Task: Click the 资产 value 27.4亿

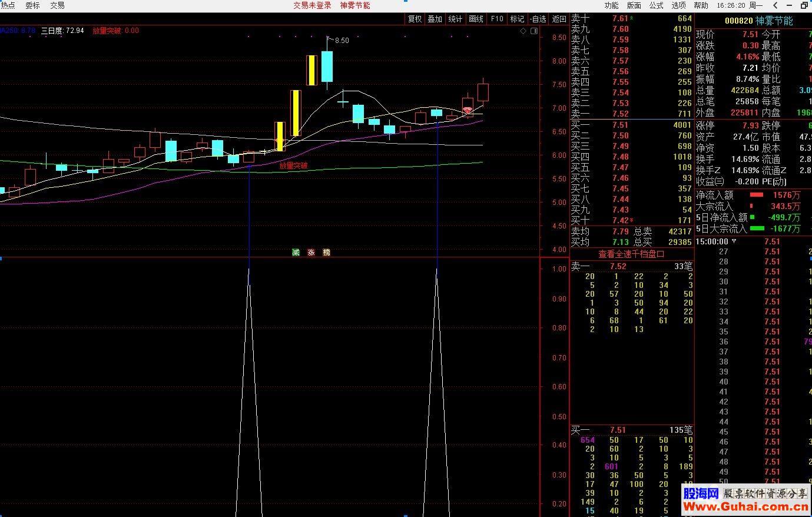Action: 746,137
